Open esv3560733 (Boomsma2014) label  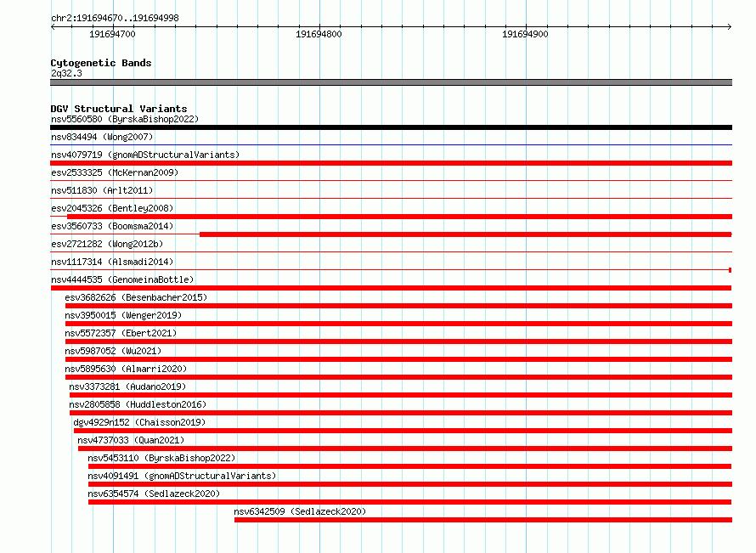click(112, 226)
